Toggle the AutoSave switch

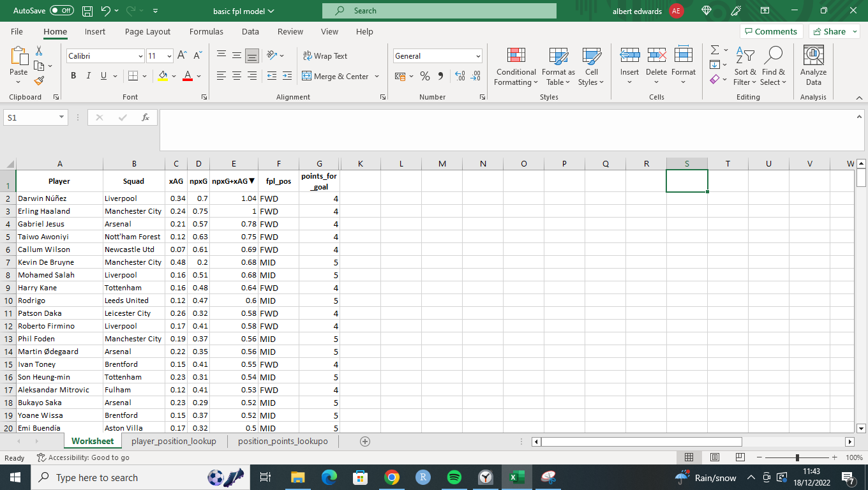click(62, 11)
